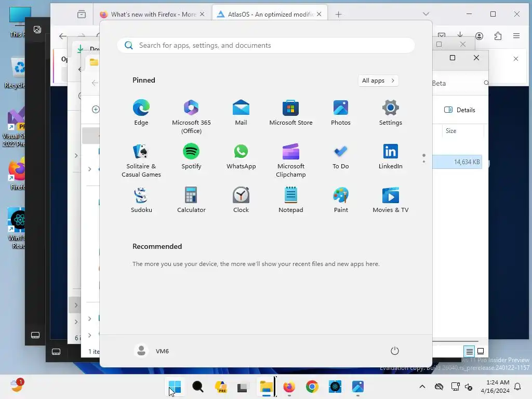
Task: Open the React app icon on taskbar
Action: coord(335,387)
